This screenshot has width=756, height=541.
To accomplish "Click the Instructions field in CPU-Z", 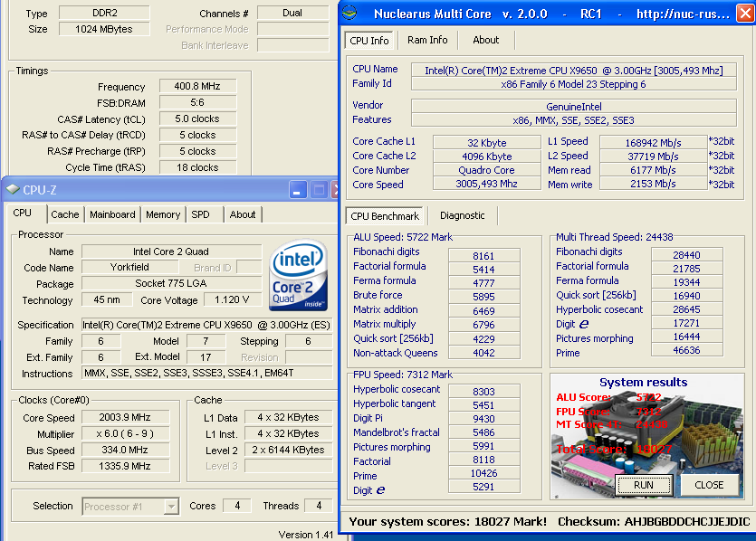I will pos(206,373).
